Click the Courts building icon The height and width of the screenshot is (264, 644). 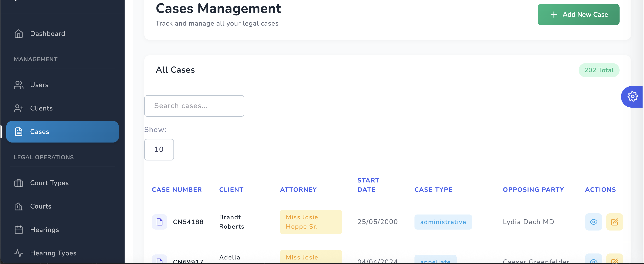click(18, 206)
